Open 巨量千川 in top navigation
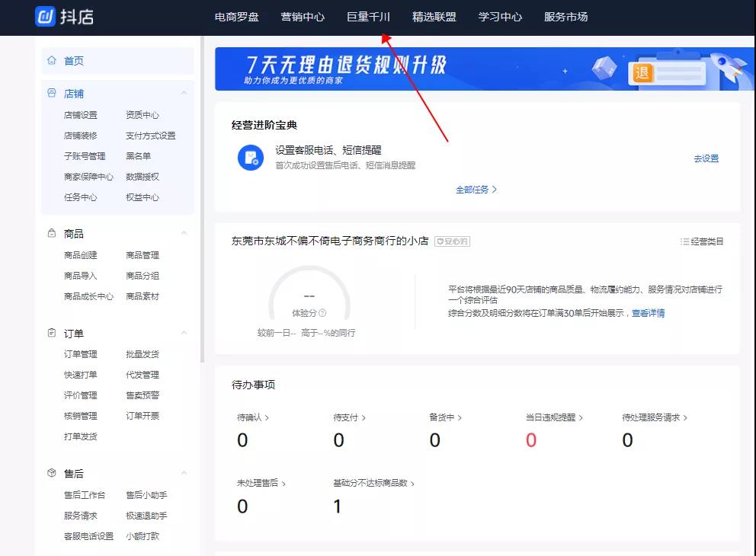The width and height of the screenshot is (756, 556). (368, 17)
